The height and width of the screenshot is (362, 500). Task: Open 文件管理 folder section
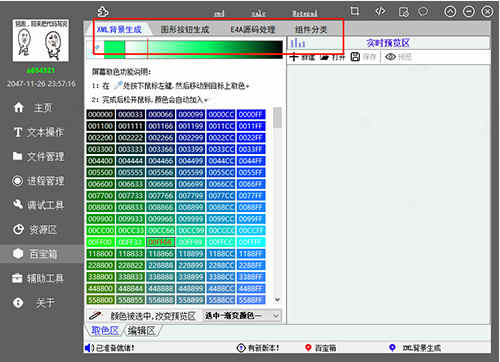pos(38,156)
